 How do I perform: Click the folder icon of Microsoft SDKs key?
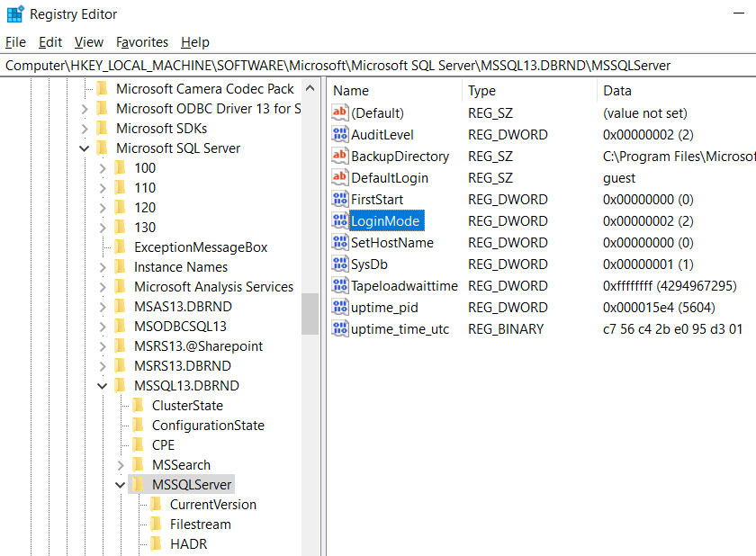coord(103,128)
